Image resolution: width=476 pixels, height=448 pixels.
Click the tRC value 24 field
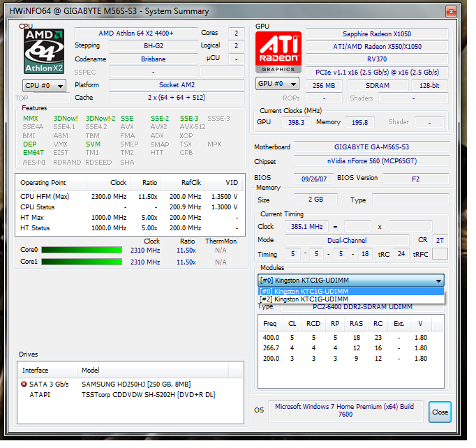click(401, 254)
